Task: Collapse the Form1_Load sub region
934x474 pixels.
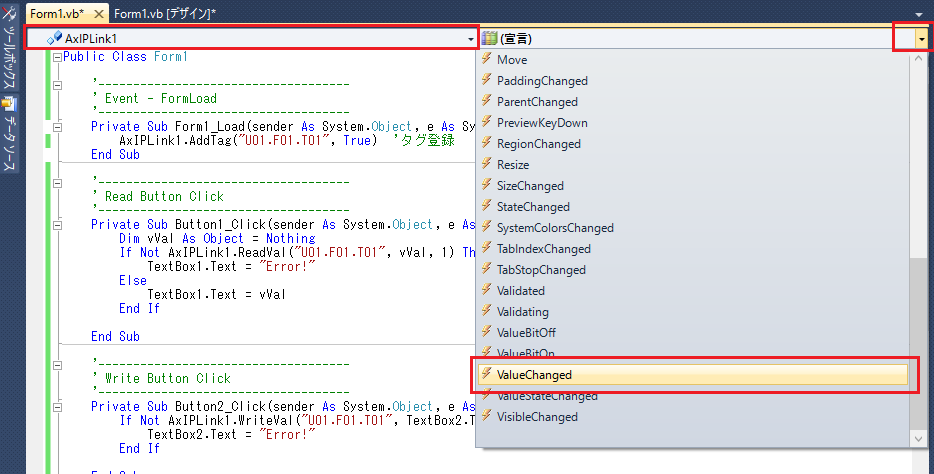Action: [57, 128]
